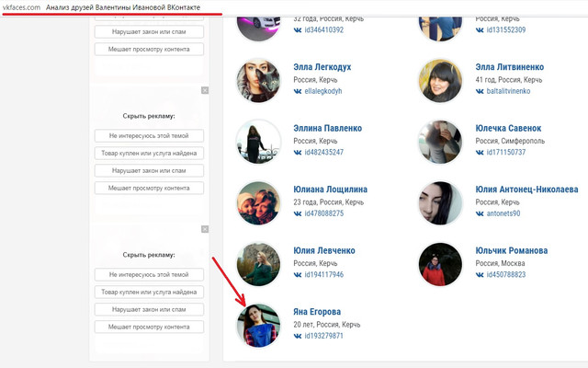Click VK icon next to id450788823
Viewport: 588px width, 368px height.
click(480, 275)
